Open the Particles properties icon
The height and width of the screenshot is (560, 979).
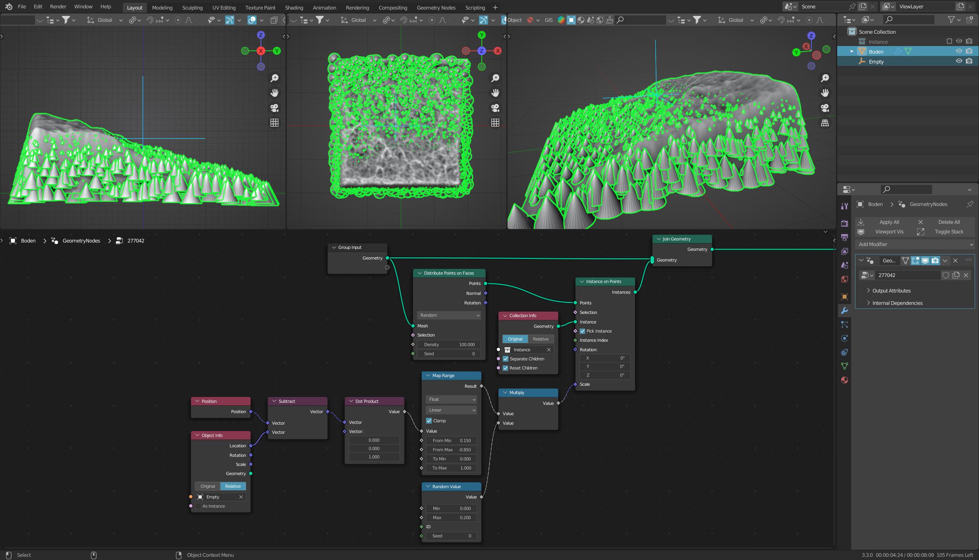(844, 325)
